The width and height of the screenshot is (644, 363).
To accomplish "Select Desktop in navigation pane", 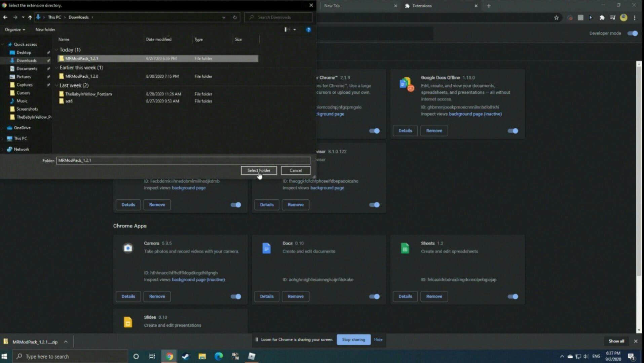I will click(24, 52).
